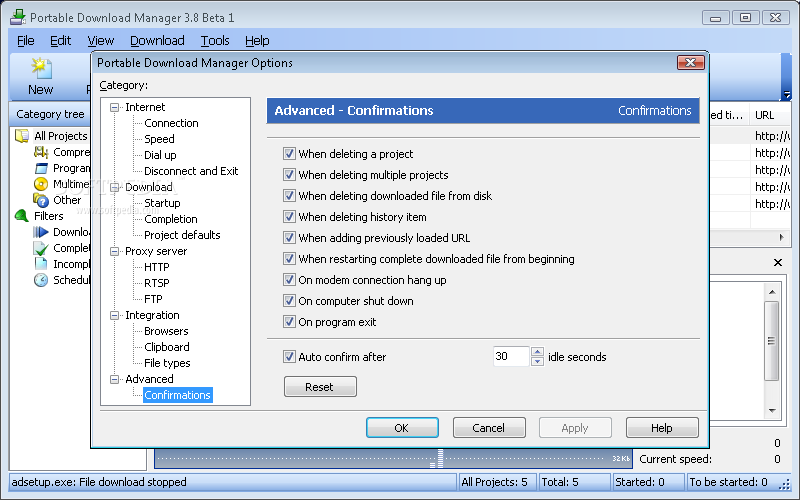Open the Compressed category icon

click(41, 152)
